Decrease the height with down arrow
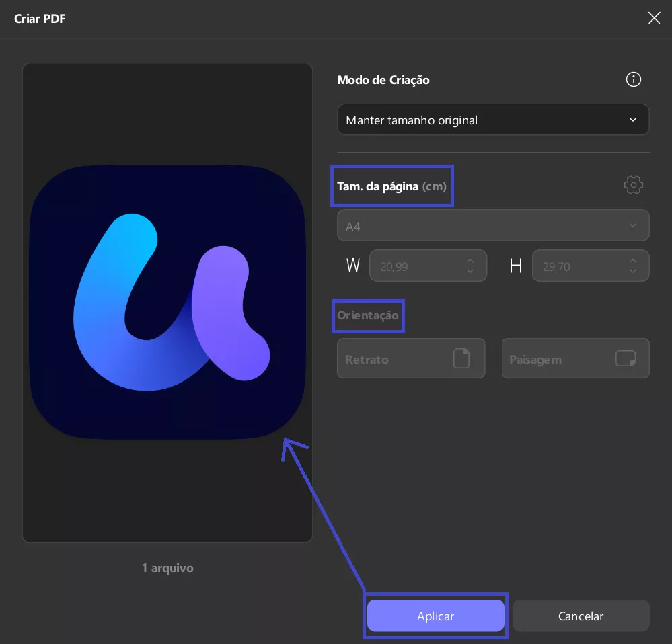The image size is (672, 644). point(632,271)
